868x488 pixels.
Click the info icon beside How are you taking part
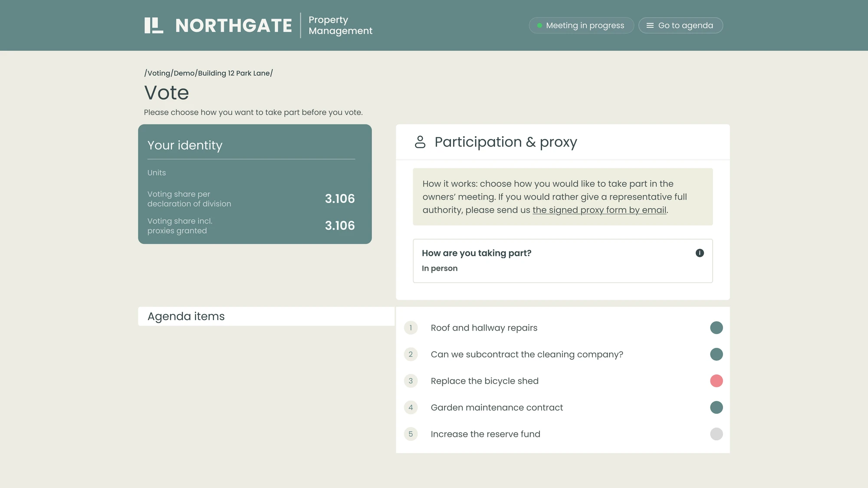(700, 253)
